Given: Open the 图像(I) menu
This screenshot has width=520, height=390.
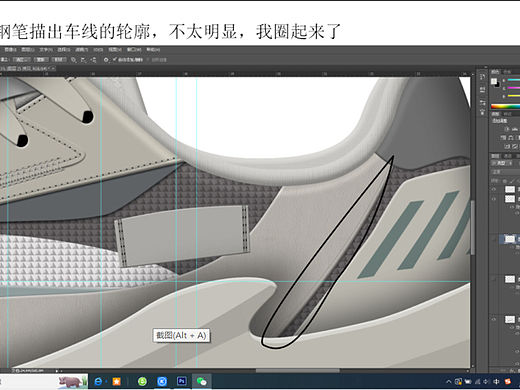Looking at the screenshot, I should coord(10,50).
